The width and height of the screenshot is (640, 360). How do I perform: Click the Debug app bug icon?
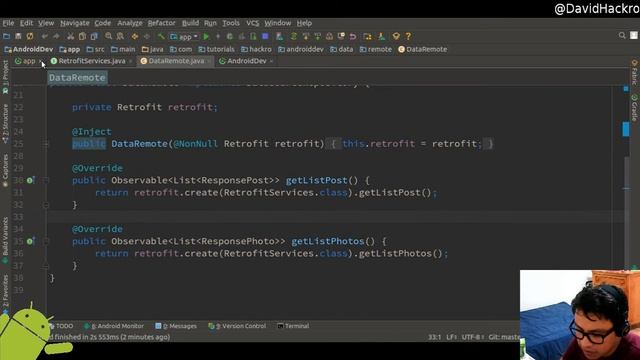[x=230, y=36]
